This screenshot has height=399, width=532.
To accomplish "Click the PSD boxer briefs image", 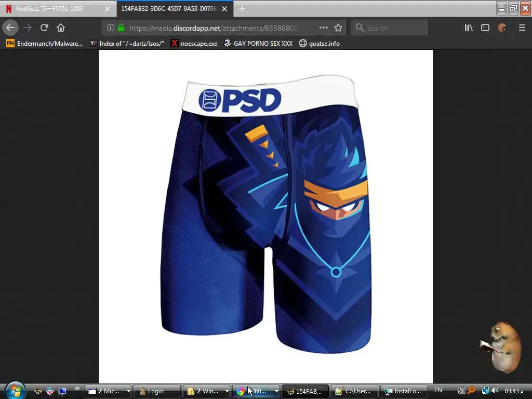I will click(x=265, y=217).
